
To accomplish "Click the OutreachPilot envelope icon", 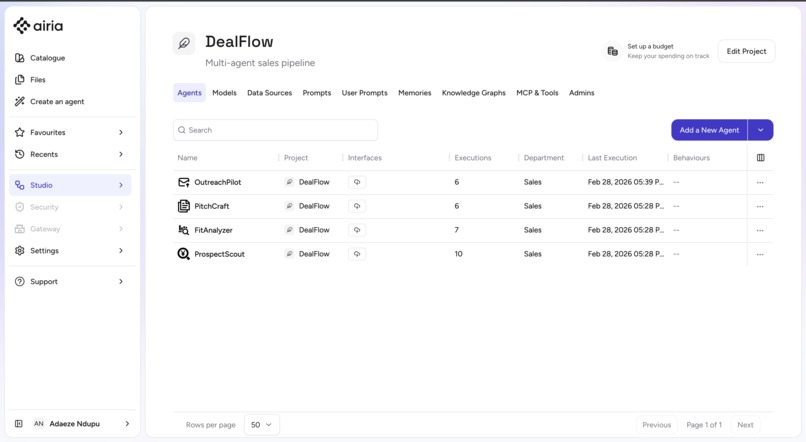I will pos(184,182).
